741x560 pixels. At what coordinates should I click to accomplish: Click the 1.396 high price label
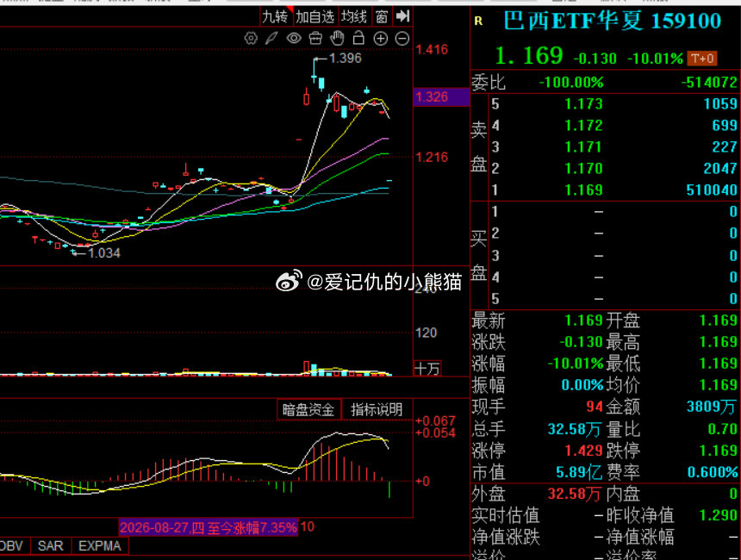(x=345, y=58)
